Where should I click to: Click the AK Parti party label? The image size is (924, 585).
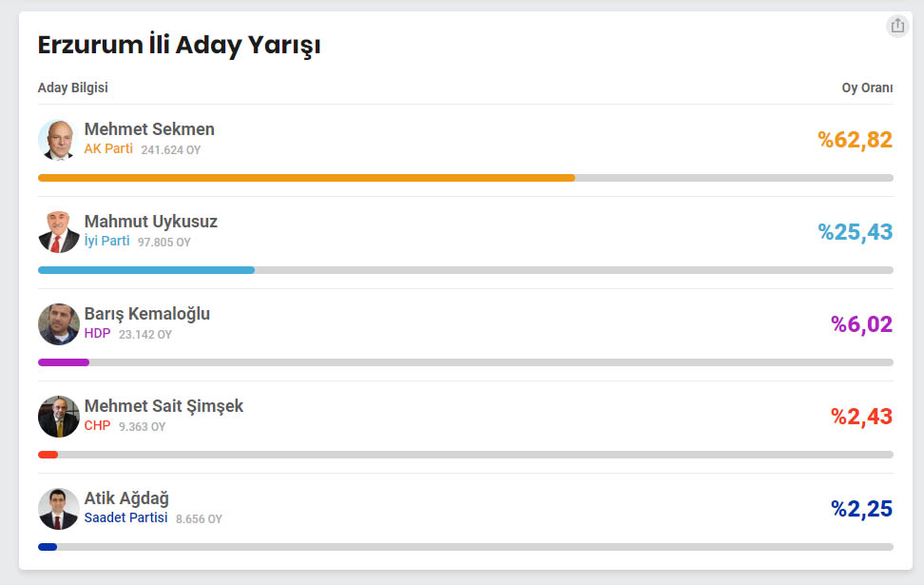click(x=108, y=148)
